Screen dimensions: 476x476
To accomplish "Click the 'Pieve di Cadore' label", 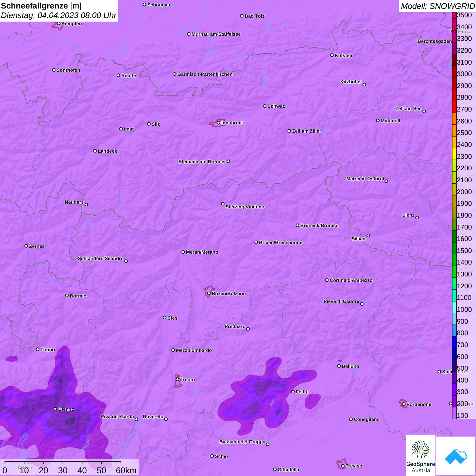I will [341, 301].
